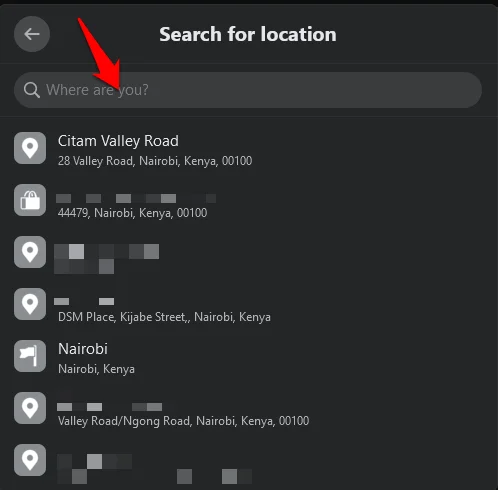Select the last blurred location entry
Image resolution: width=498 pixels, height=490 pixels.
click(x=249, y=464)
